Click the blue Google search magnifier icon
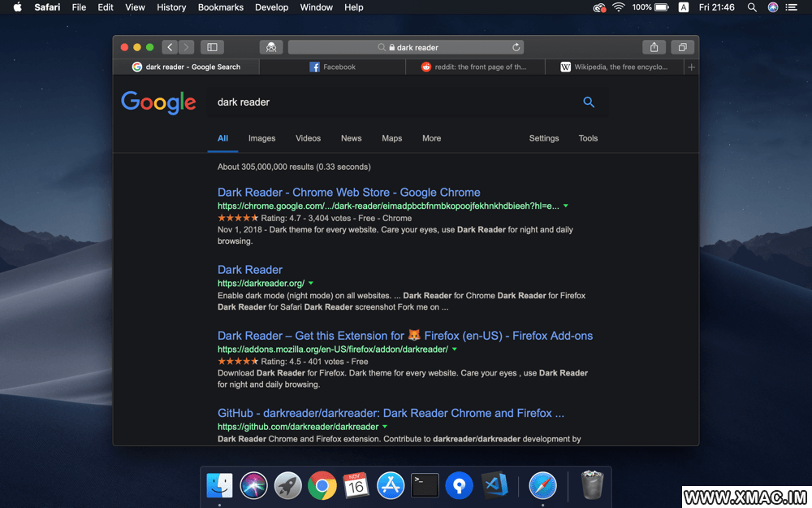The image size is (812, 508). 589,102
